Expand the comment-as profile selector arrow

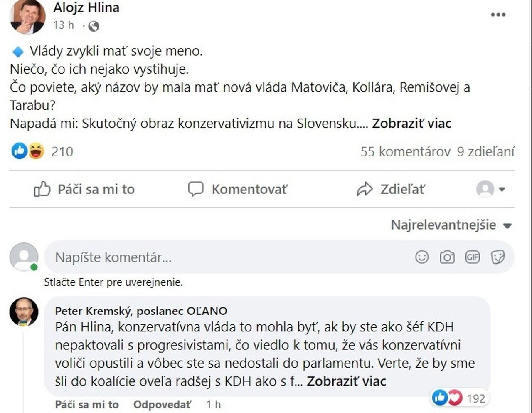point(502,189)
